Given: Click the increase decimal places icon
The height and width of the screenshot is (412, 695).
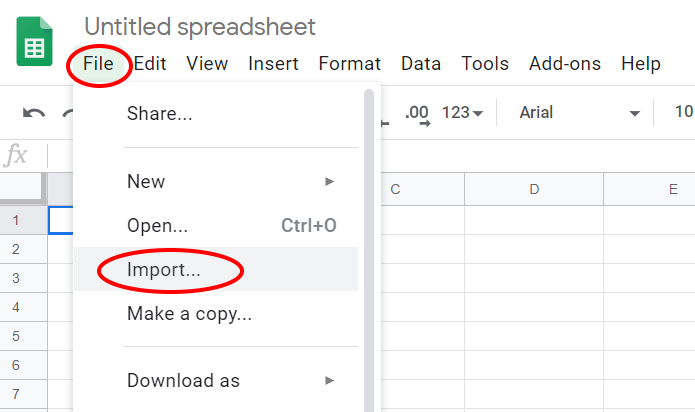Looking at the screenshot, I should tap(417, 115).
